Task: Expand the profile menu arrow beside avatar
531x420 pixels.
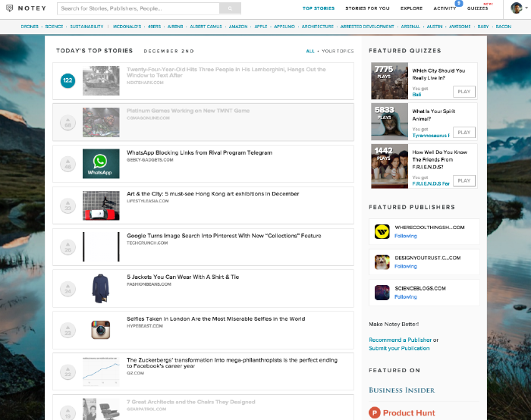Action: (x=526, y=8)
